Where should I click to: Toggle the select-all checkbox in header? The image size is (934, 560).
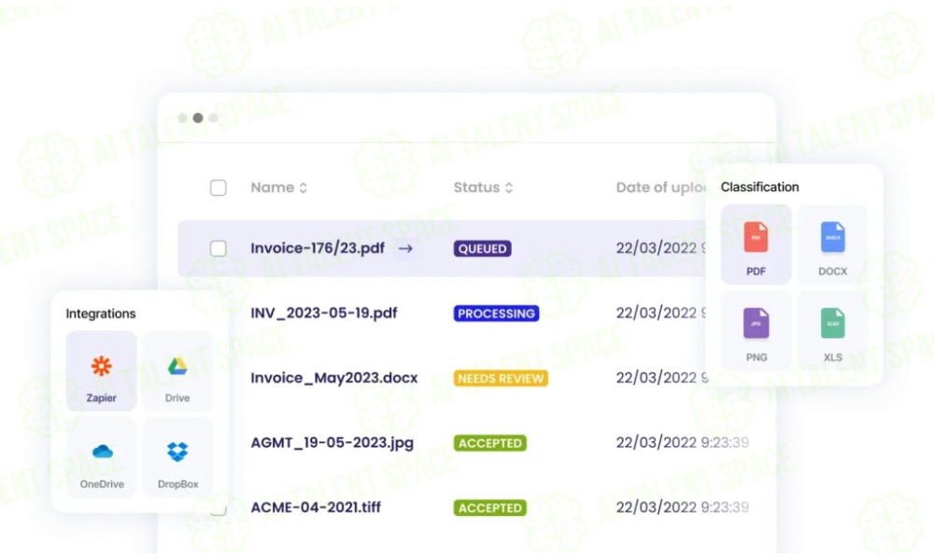[218, 188]
